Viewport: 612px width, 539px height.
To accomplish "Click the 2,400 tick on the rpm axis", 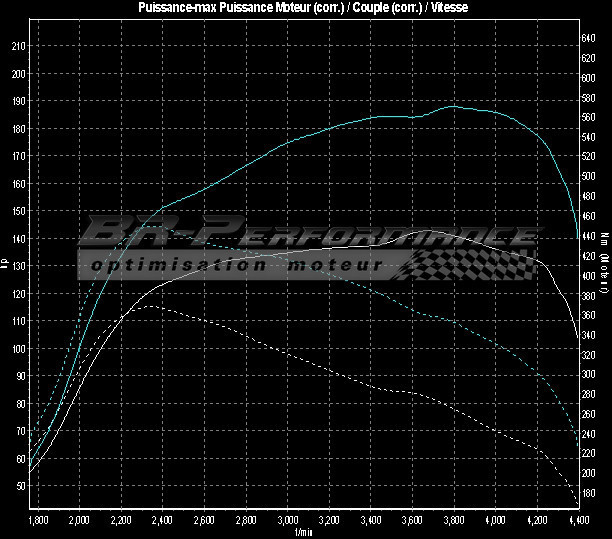I will pos(163,521).
